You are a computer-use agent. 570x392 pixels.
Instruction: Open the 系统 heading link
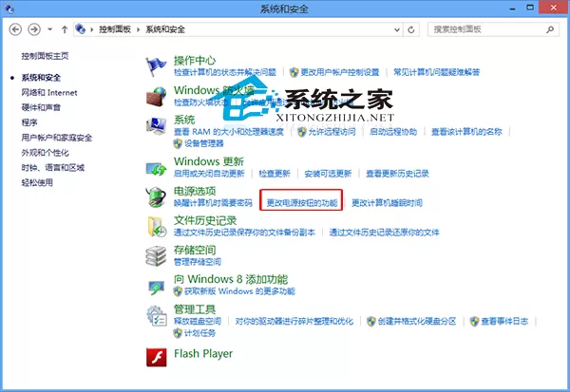[184, 120]
